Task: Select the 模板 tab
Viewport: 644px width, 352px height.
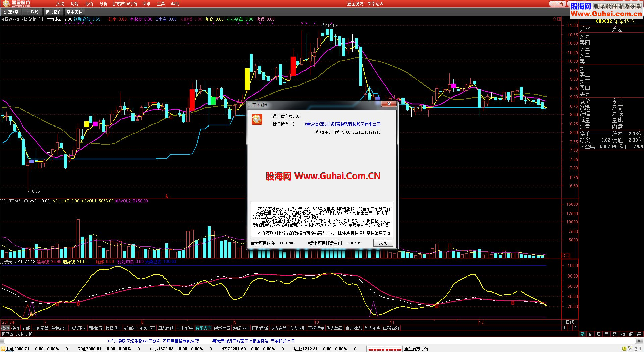Action: [x=15, y=328]
